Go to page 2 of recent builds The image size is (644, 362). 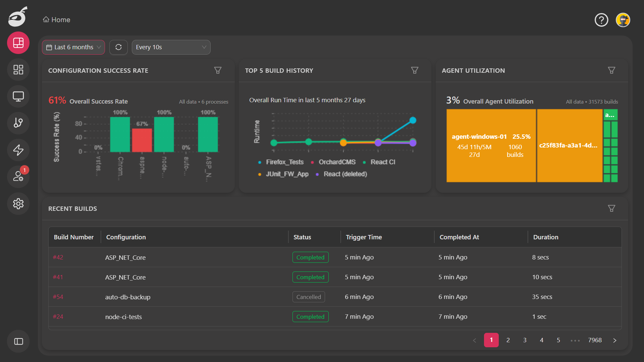tap(508, 340)
